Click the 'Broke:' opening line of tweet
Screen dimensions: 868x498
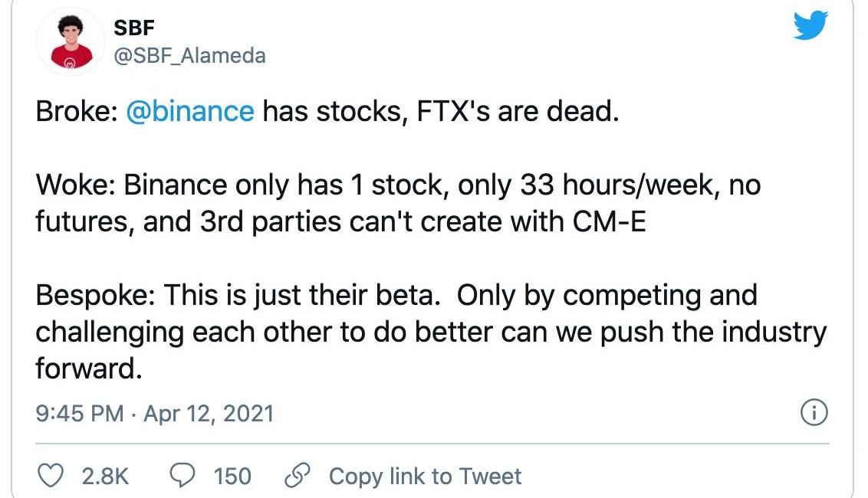(327, 110)
